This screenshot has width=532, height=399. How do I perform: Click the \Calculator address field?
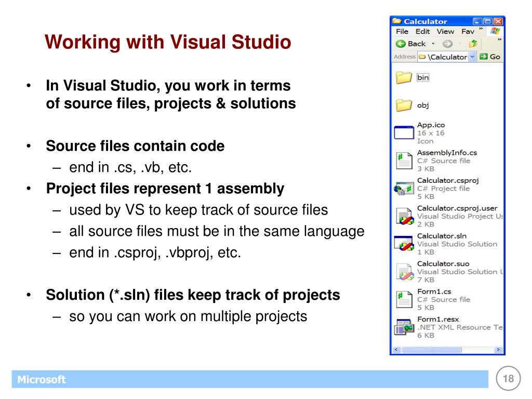pyautogui.click(x=446, y=57)
